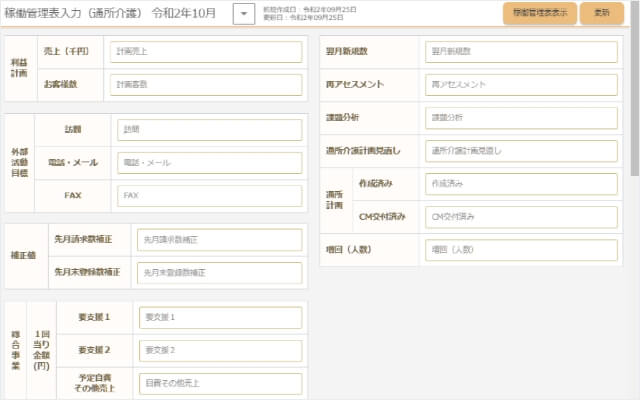The image size is (640, 400).
Task: Click the 売上(千円) row label
Action: (66, 51)
